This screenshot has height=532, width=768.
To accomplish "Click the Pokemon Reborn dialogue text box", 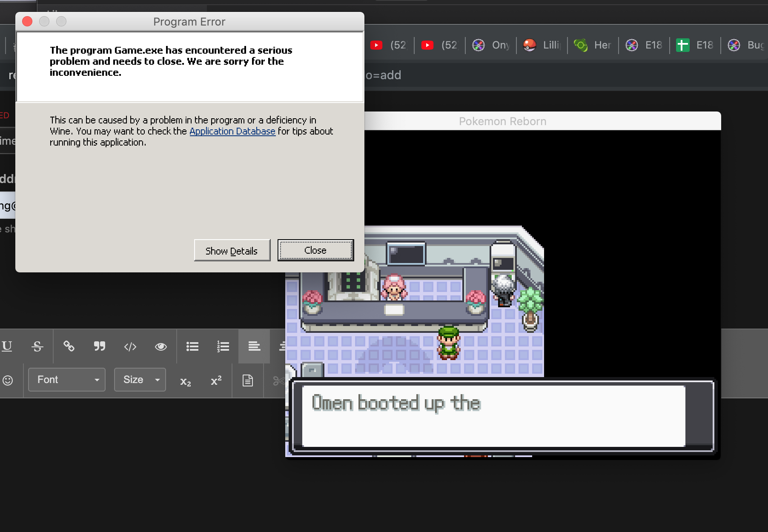I will pos(494,416).
